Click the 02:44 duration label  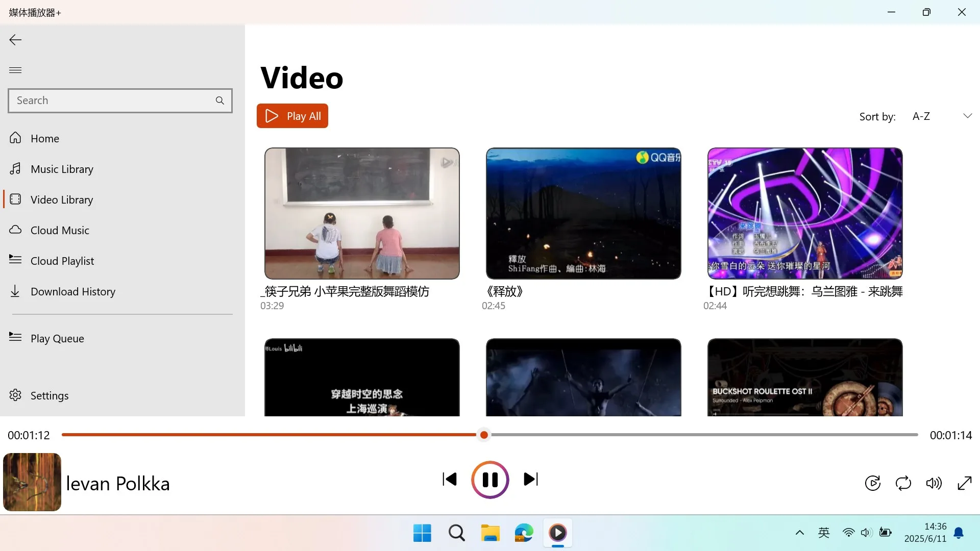coord(715,306)
